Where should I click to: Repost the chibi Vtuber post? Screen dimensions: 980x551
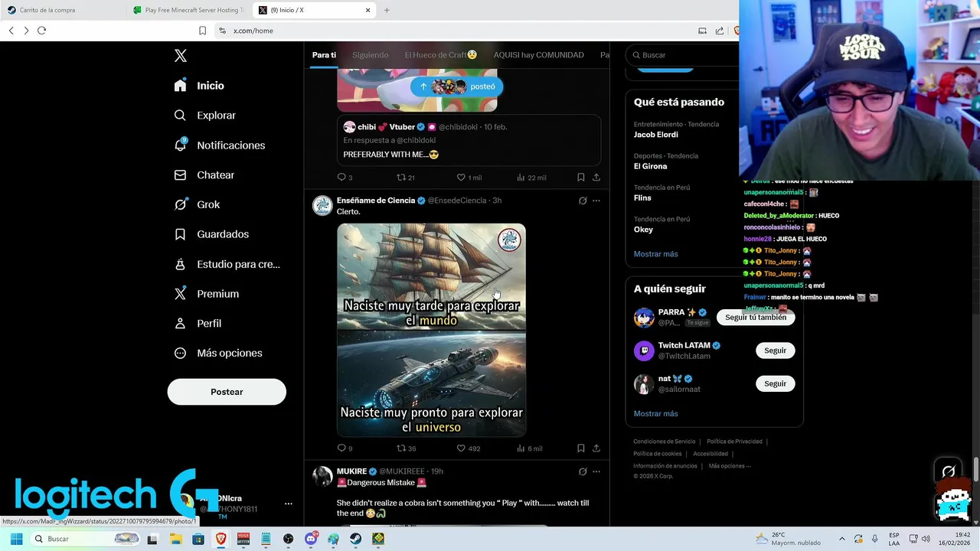coord(406,178)
